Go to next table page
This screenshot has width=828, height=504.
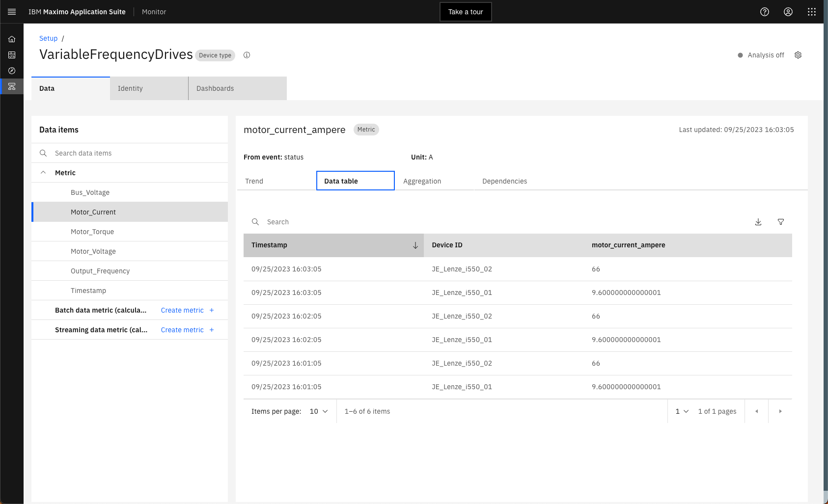pos(780,411)
